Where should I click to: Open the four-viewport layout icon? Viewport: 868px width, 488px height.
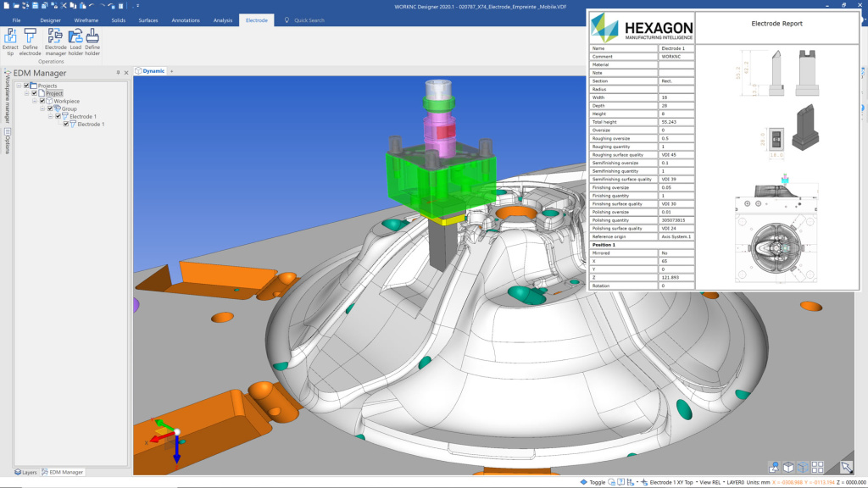[x=817, y=466]
